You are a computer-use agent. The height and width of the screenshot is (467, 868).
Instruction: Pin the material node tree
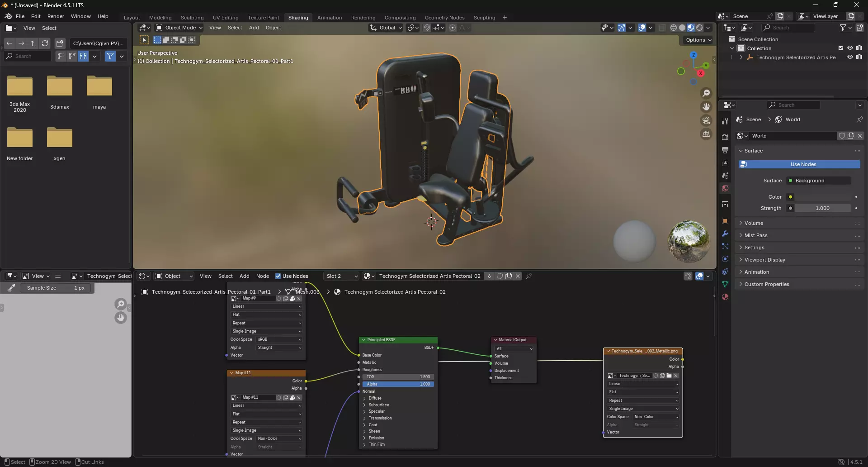pos(529,276)
